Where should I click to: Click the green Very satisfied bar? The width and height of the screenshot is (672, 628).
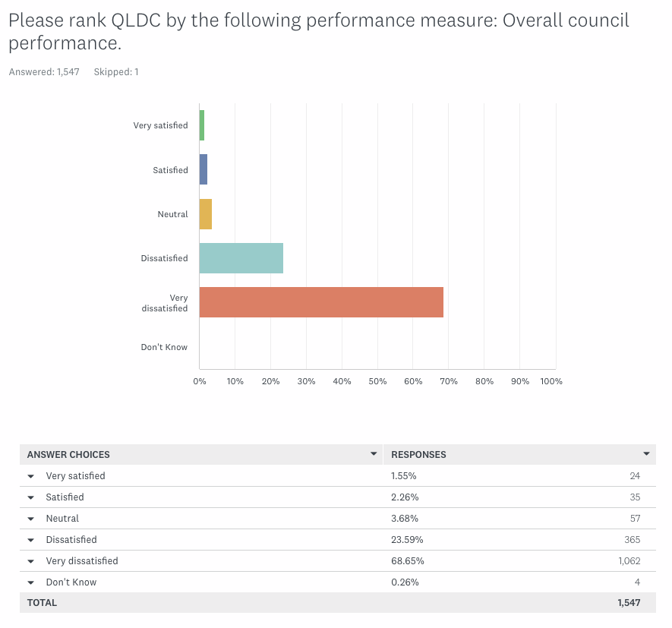(202, 125)
